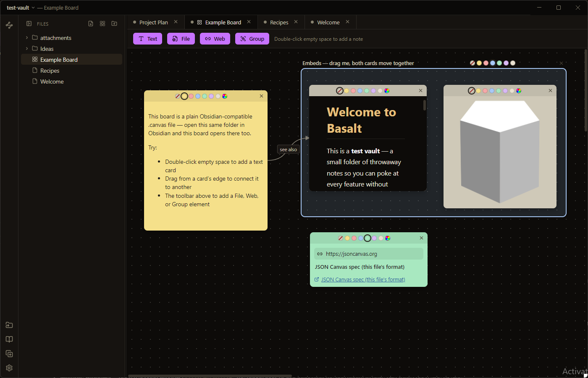Click the canvas horizontal scrollbar at the bottom

click(210, 376)
